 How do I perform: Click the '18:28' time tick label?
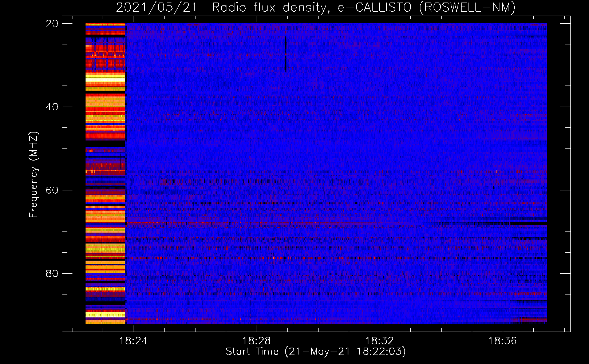pyautogui.click(x=257, y=341)
